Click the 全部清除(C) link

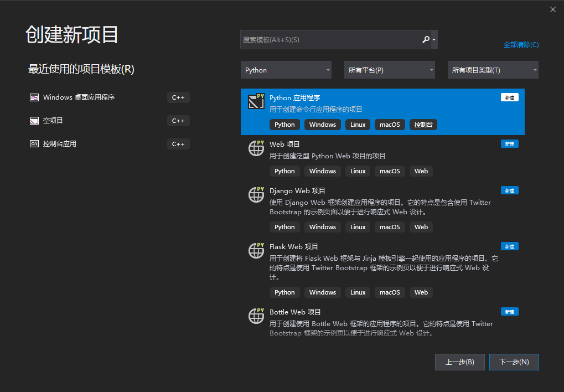[x=521, y=44]
